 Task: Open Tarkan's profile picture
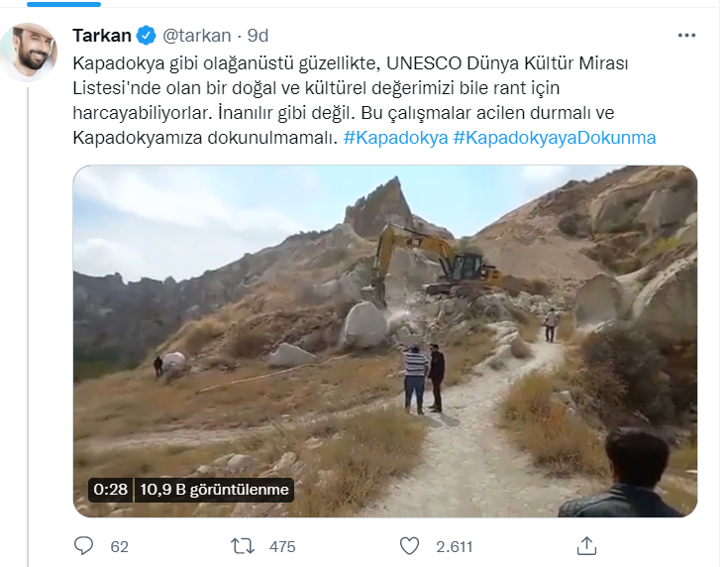click(29, 53)
